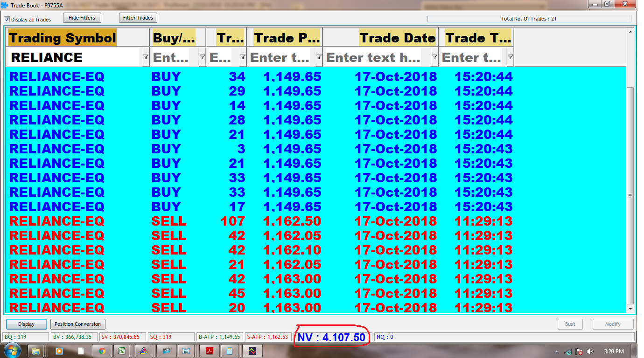
Task: Click the Hide Filters button
Action: 82,18
